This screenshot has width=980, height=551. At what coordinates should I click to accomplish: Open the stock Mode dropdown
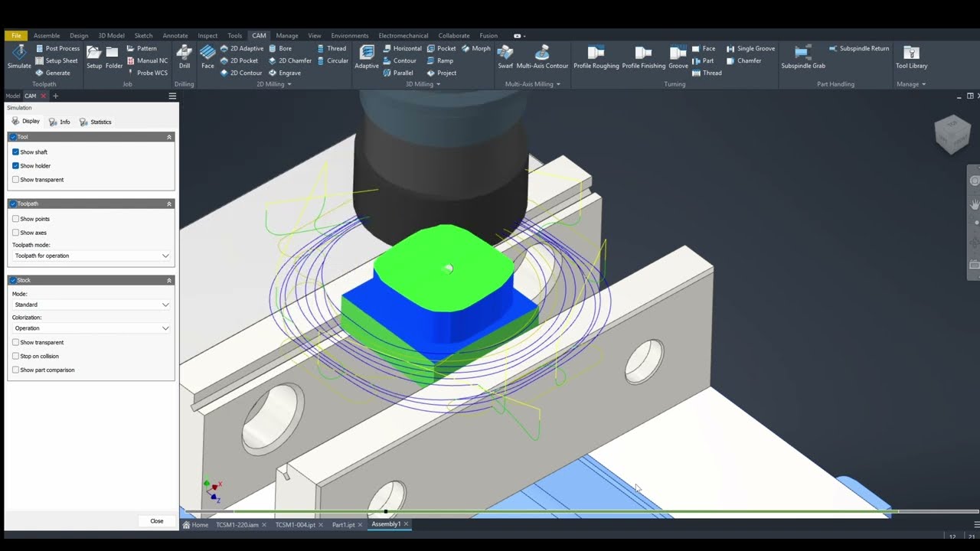(91, 305)
